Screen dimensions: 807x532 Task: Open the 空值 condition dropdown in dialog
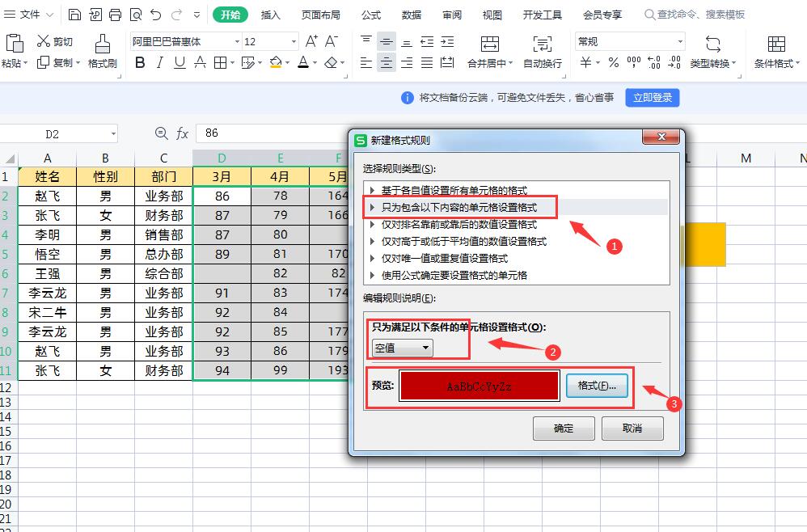pyautogui.click(x=403, y=348)
